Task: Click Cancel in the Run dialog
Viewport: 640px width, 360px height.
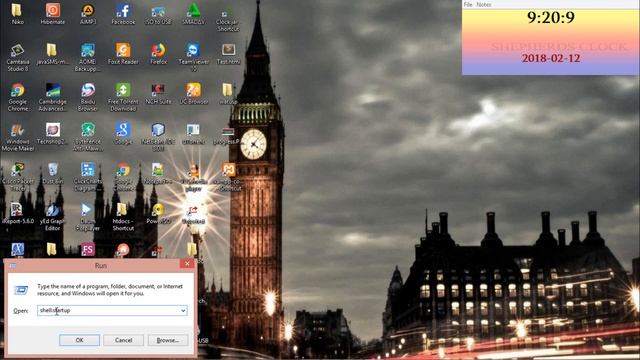Action: click(123, 340)
